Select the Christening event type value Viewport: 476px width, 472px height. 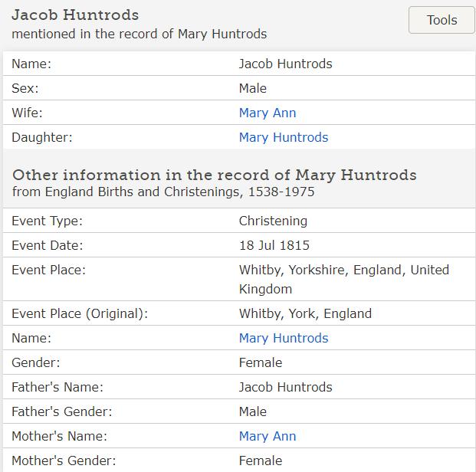click(273, 221)
